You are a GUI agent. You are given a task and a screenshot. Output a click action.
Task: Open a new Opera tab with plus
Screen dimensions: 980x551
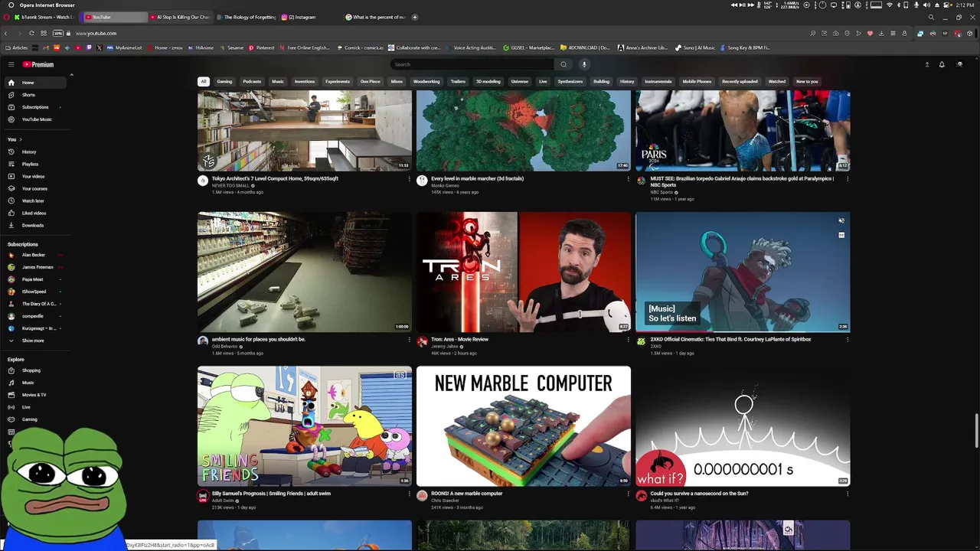click(x=415, y=17)
